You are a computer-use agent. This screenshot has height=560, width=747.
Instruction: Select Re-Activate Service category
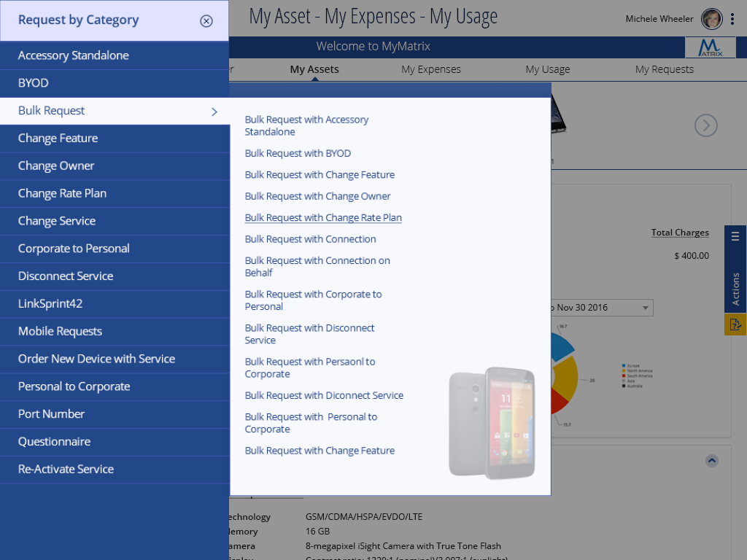click(115, 470)
